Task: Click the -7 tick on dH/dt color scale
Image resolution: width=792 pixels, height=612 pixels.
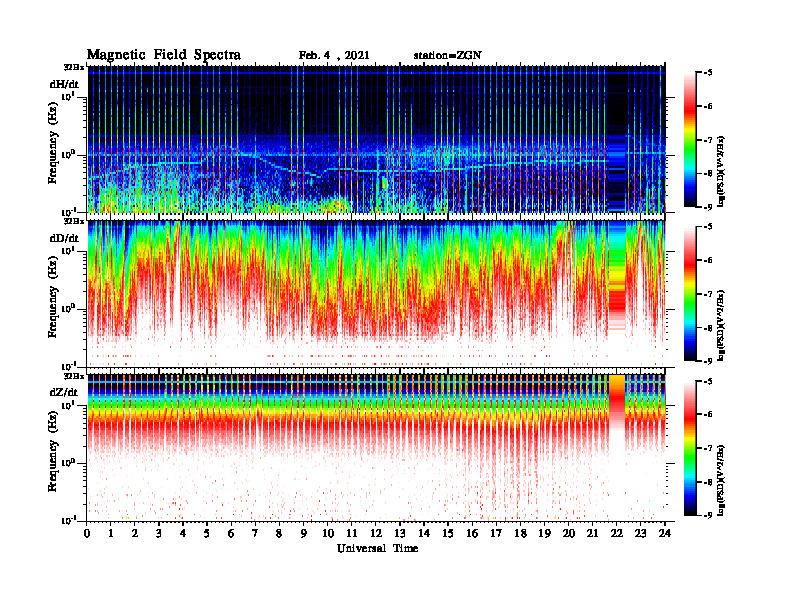Action: coord(708,140)
